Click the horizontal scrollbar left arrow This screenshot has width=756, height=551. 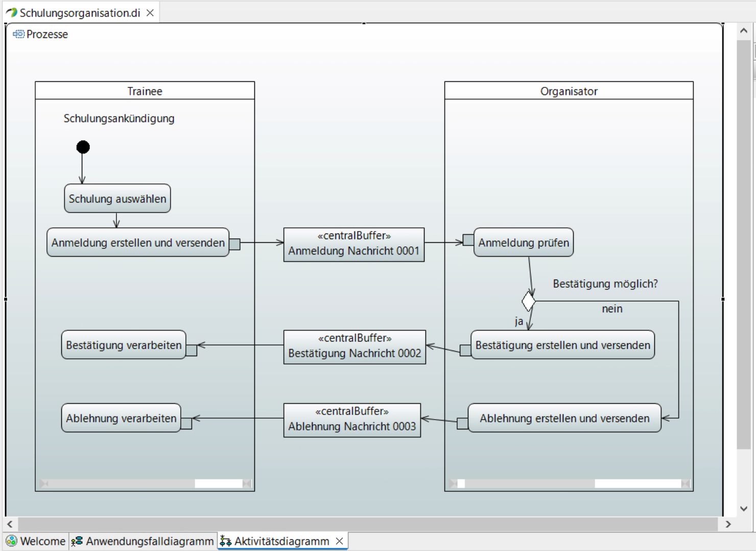(10, 524)
